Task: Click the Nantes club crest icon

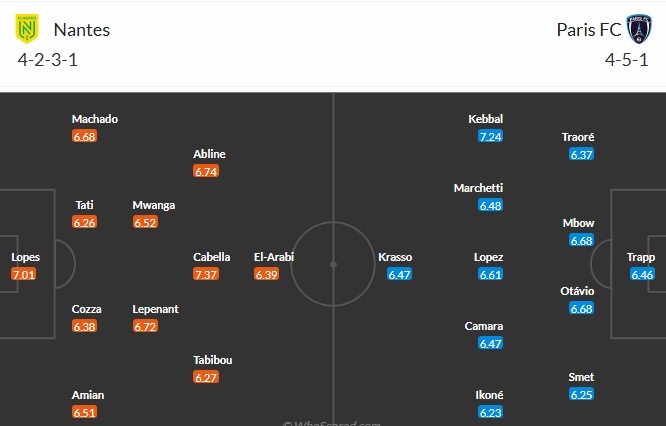Action: [x=26, y=29]
